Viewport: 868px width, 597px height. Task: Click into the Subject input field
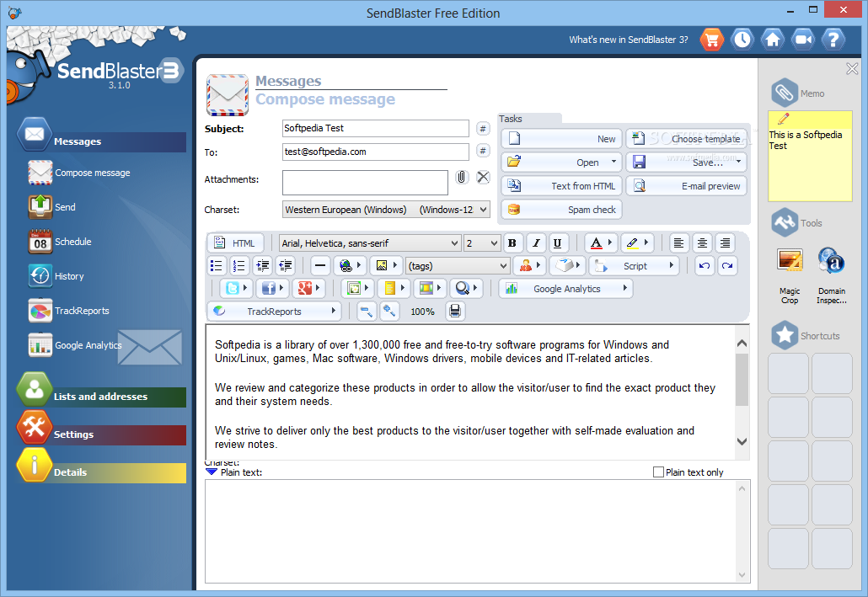pyautogui.click(x=375, y=128)
